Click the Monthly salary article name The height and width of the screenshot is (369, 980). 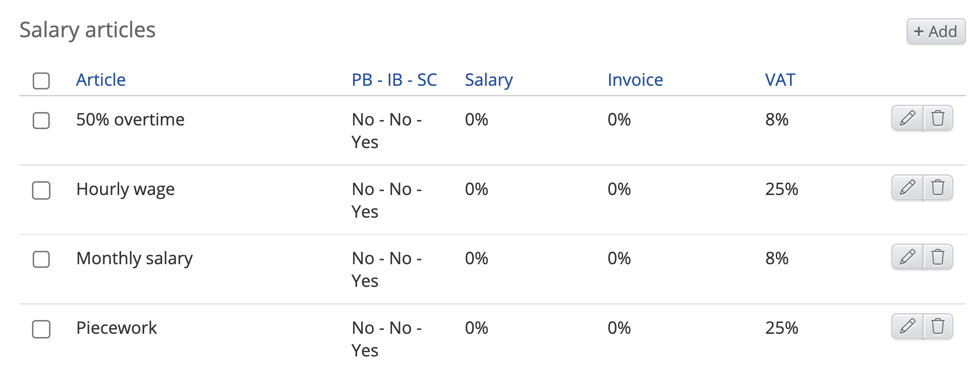(x=134, y=258)
